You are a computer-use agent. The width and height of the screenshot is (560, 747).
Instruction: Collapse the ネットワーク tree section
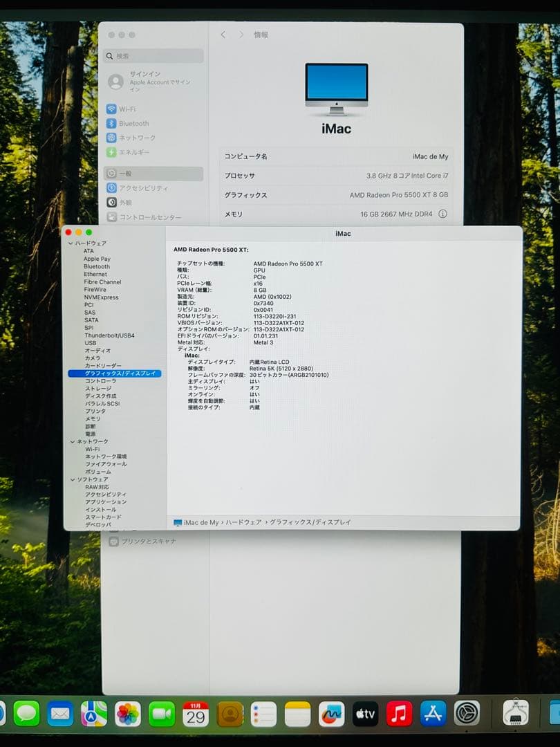(x=71, y=440)
